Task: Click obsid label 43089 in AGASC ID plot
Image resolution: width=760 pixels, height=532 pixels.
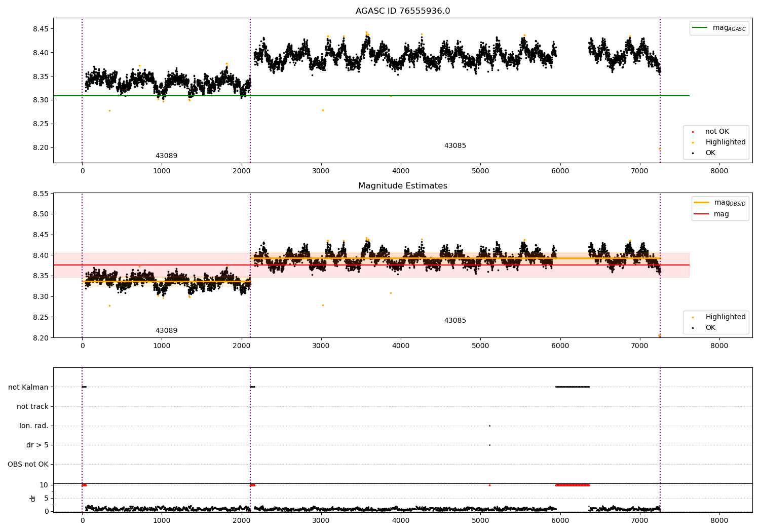Action: pyautogui.click(x=166, y=156)
